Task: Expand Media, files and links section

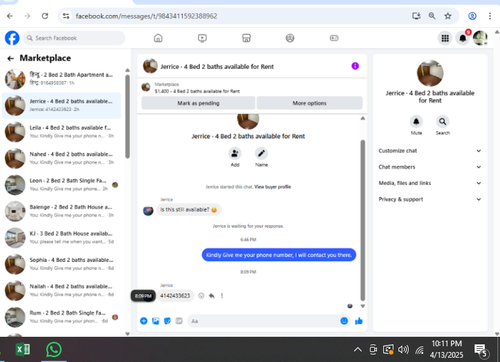Action: (x=430, y=183)
